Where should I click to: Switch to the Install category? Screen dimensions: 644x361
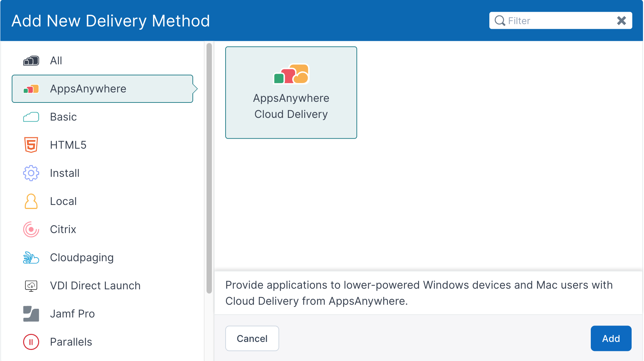click(102, 173)
